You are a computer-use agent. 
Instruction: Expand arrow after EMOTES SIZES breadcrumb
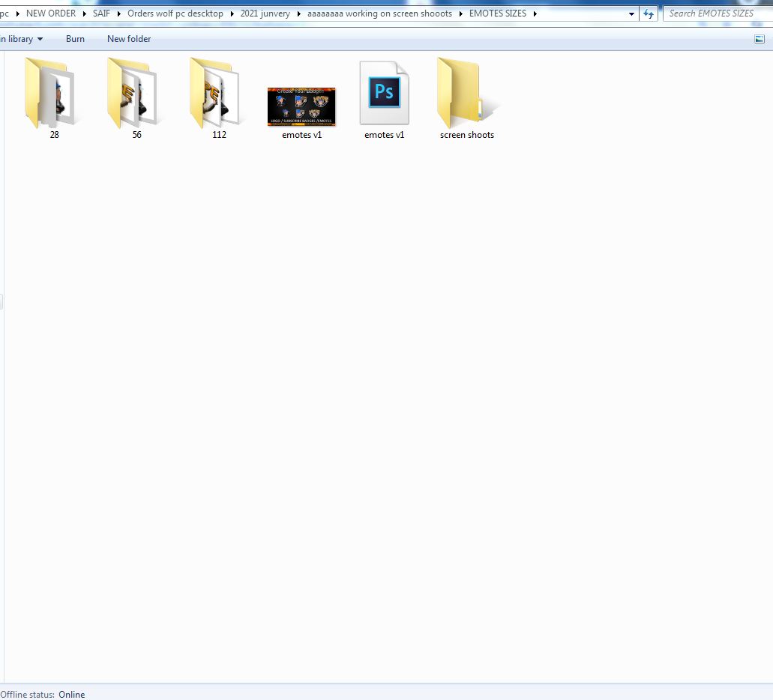tap(535, 13)
